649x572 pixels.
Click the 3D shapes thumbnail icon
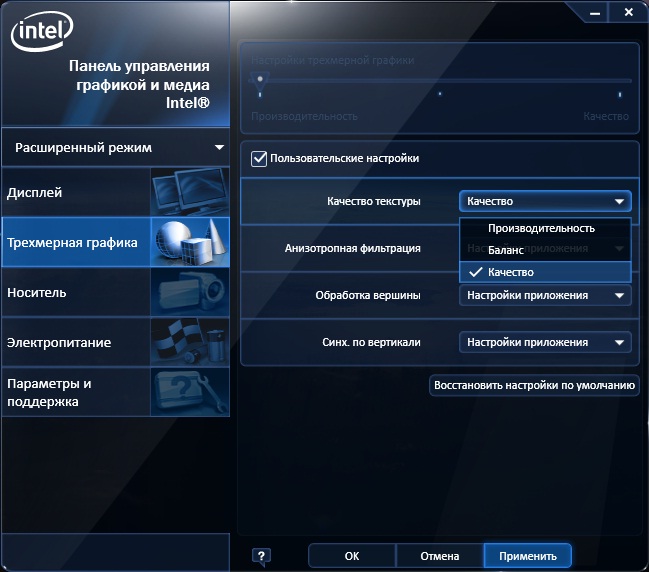pos(190,242)
